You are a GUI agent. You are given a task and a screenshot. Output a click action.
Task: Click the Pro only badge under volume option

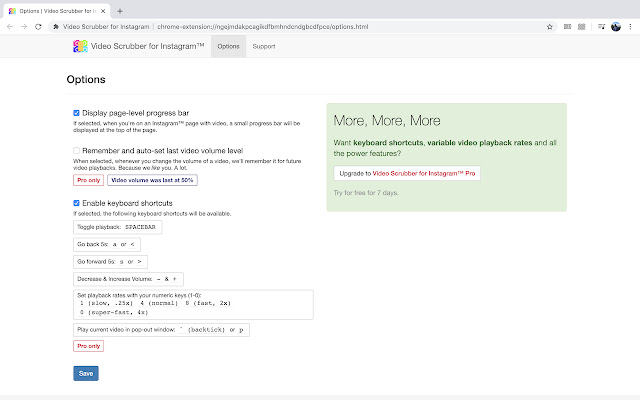89,180
